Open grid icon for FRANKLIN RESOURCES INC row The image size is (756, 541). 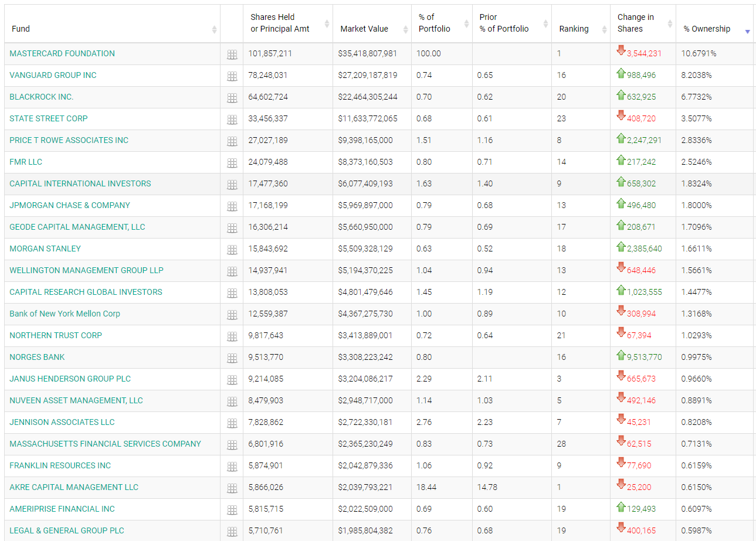pos(232,467)
